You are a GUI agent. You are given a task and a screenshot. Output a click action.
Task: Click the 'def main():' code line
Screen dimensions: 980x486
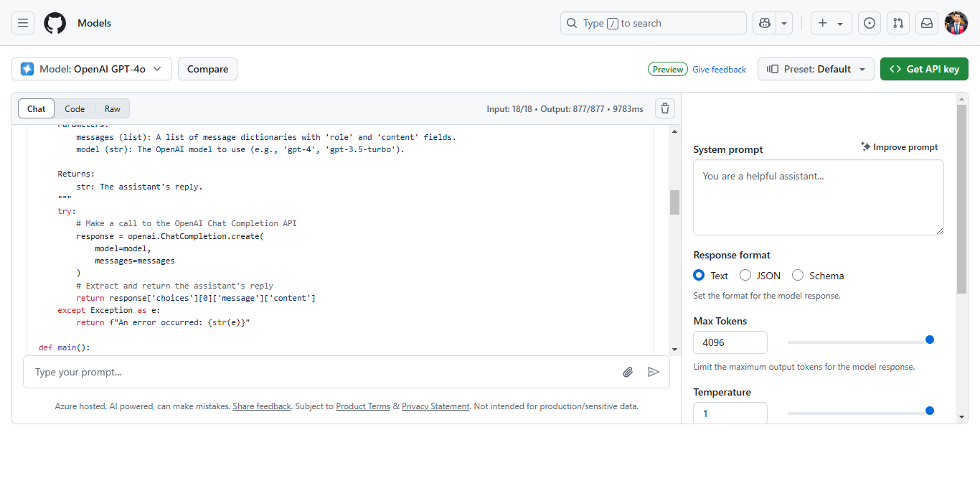65,347
